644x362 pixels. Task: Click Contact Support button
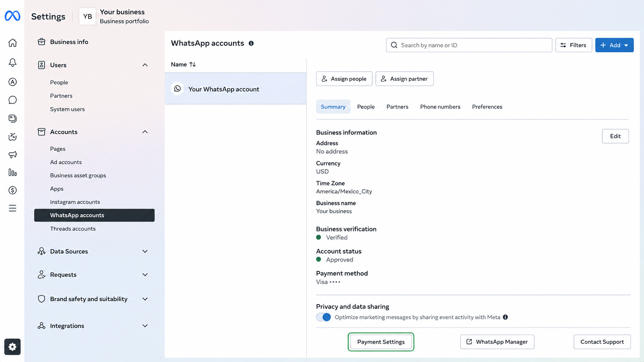602,342
